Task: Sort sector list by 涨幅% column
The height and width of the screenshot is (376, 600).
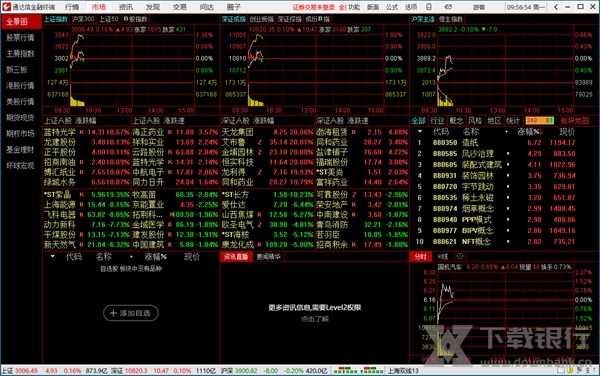Action: tap(529, 132)
